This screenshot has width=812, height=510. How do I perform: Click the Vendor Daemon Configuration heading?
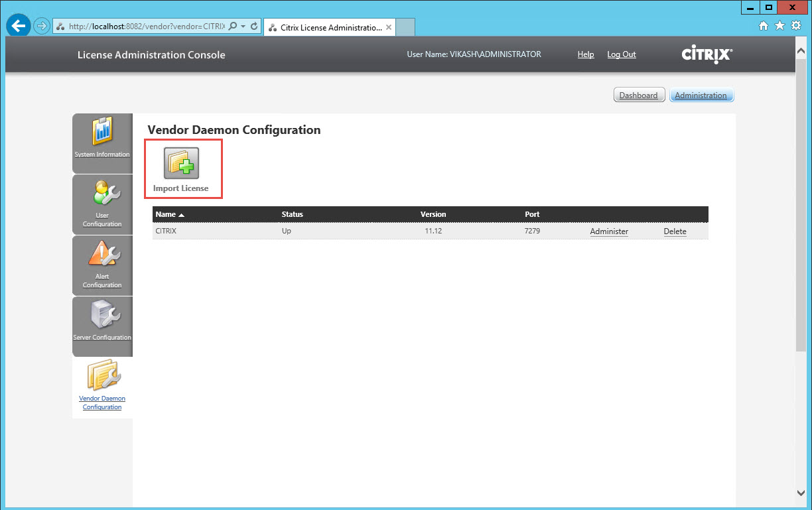tap(234, 130)
